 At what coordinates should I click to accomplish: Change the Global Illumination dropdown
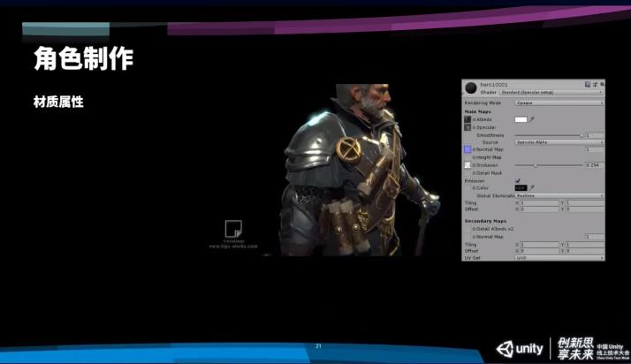559,195
